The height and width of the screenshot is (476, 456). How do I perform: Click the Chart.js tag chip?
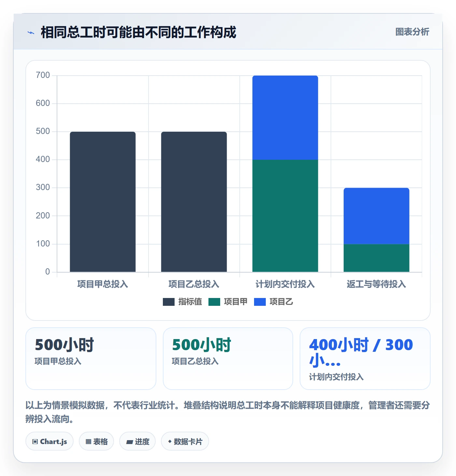tap(50, 441)
